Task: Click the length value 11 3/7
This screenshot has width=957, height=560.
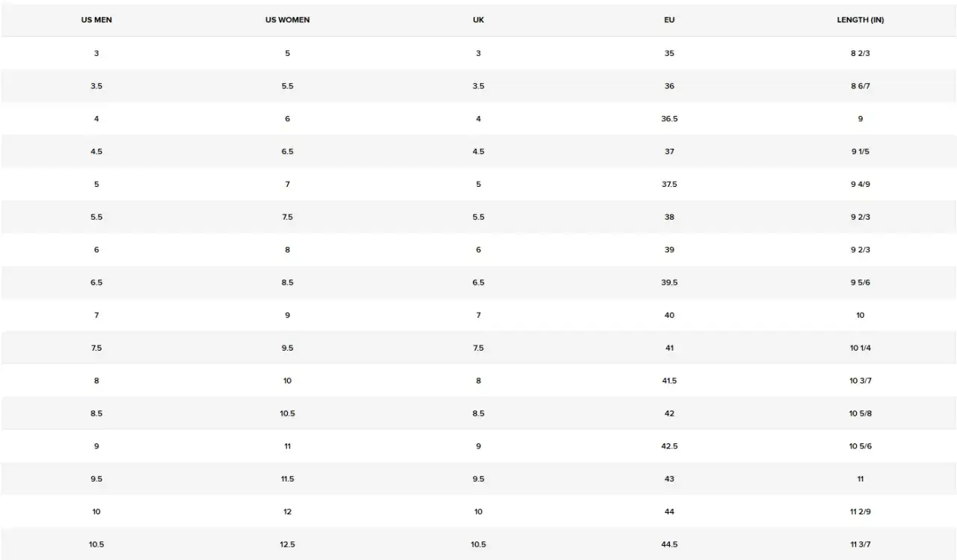Action: (x=860, y=544)
